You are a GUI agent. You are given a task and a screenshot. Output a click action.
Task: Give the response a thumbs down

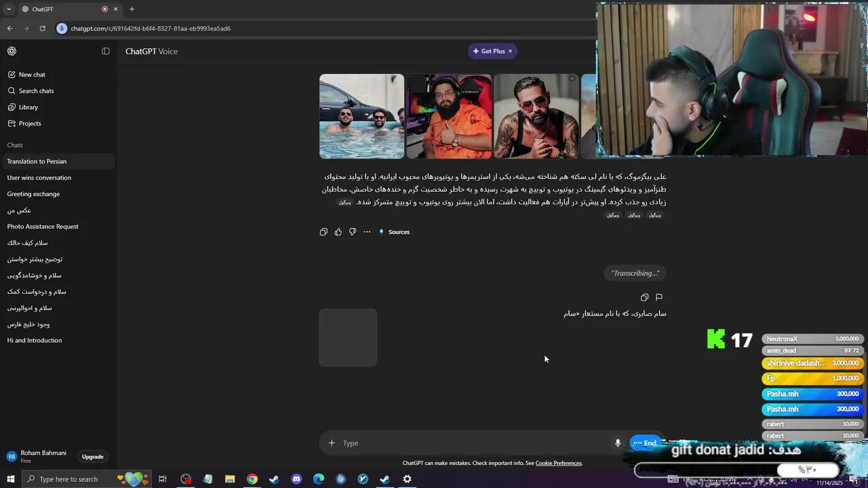tap(353, 232)
